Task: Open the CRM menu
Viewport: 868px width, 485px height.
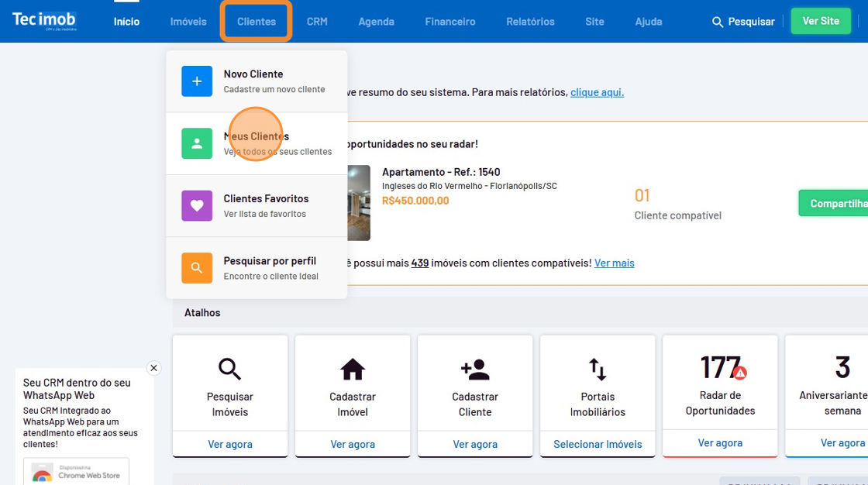Action: [317, 22]
